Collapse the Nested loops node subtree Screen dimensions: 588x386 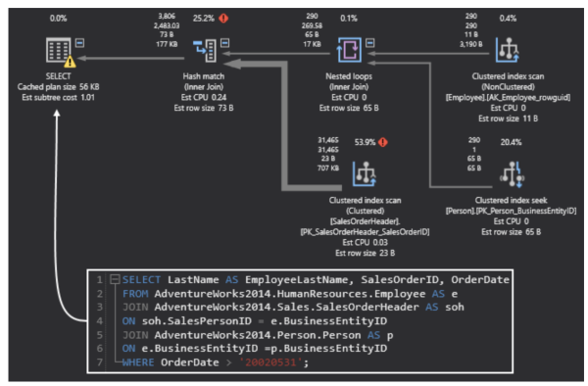[369, 43]
